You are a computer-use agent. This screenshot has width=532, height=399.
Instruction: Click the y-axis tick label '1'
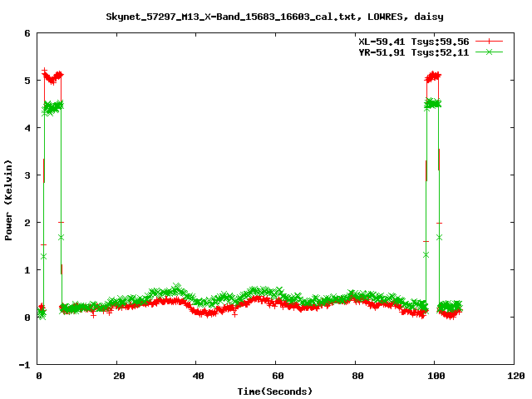click(x=27, y=270)
